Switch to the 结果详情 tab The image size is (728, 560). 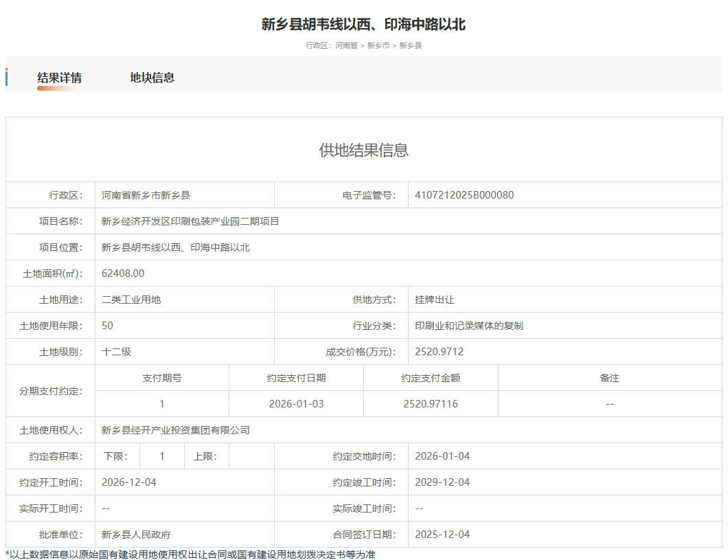click(59, 78)
